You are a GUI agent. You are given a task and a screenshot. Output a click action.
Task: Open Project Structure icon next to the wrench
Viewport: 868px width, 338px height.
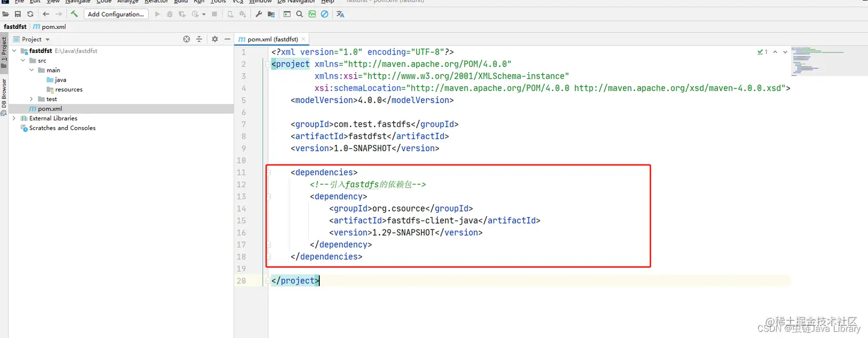click(x=270, y=14)
